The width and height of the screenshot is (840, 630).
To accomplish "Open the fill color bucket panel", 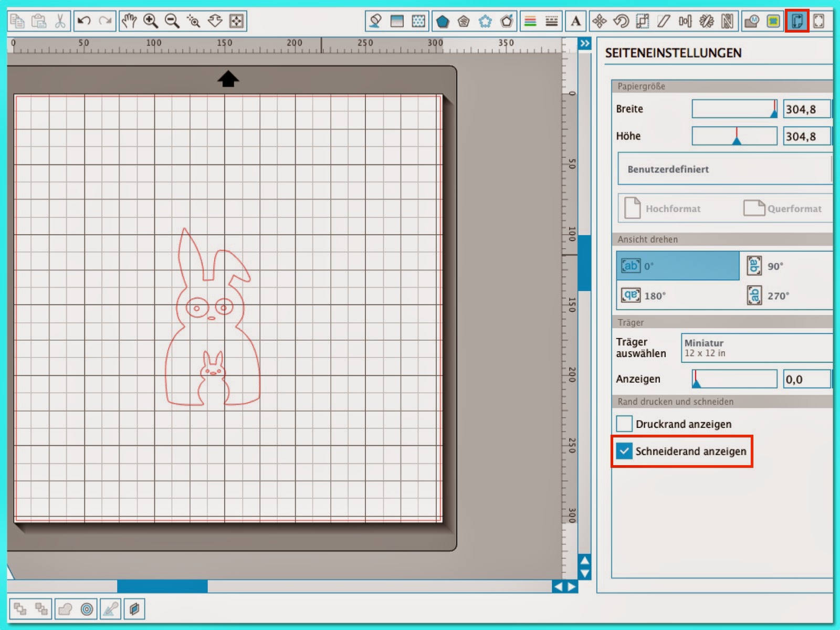I will pyautogui.click(x=375, y=21).
